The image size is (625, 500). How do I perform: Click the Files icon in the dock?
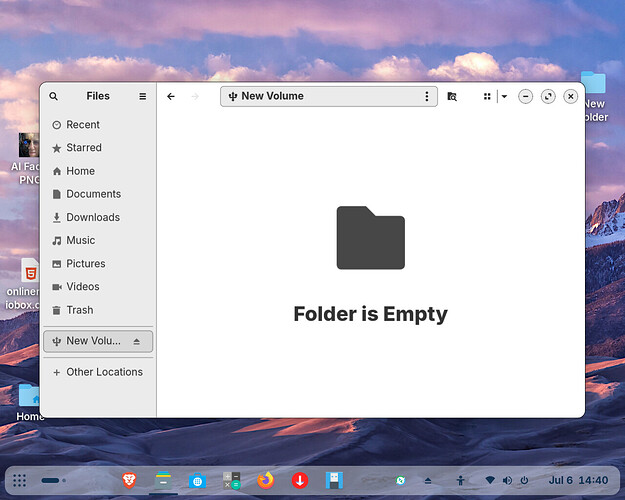point(163,480)
